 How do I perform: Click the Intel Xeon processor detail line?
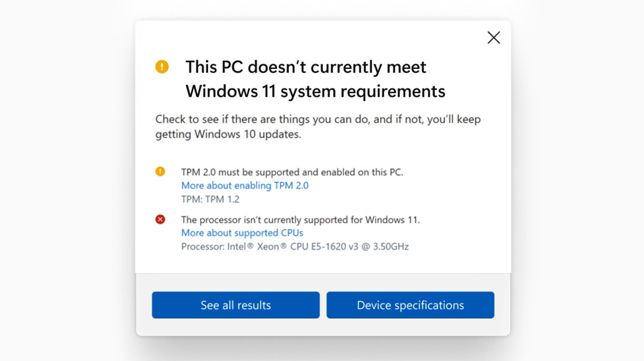tap(295, 246)
